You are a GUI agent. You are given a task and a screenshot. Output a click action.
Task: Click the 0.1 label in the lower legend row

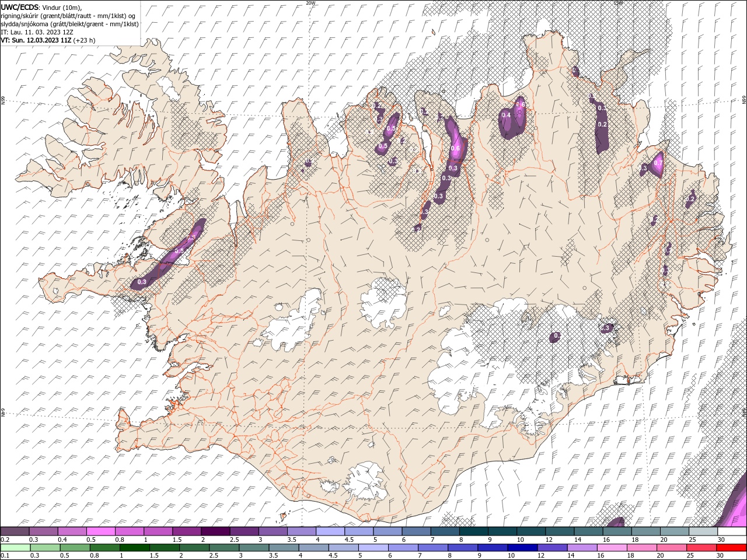[x=5, y=556]
